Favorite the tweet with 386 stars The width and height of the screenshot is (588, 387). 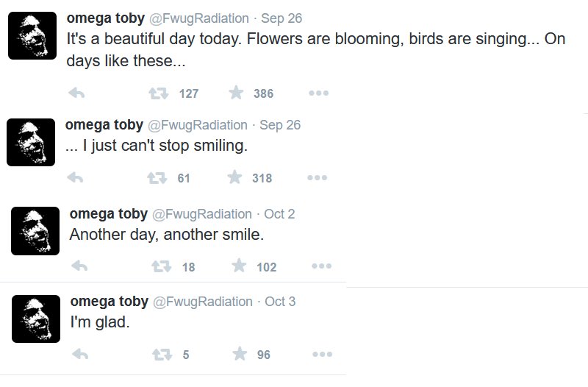tap(236, 93)
